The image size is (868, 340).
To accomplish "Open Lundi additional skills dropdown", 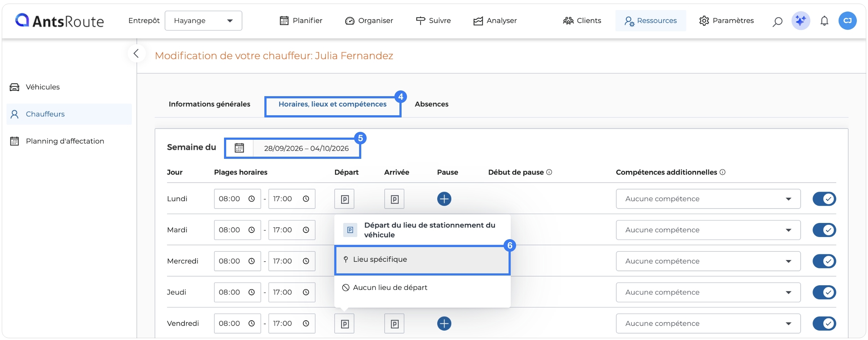I will point(708,199).
